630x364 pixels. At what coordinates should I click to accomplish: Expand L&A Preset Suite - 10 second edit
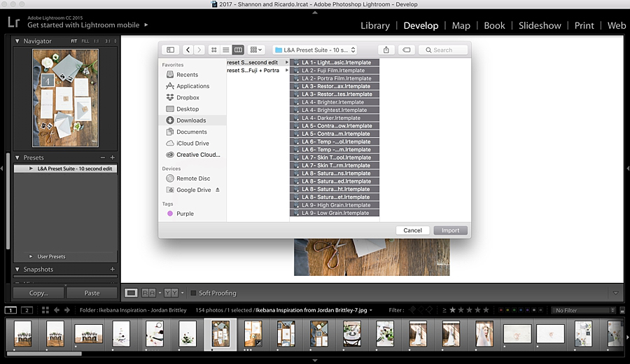click(31, 169)
